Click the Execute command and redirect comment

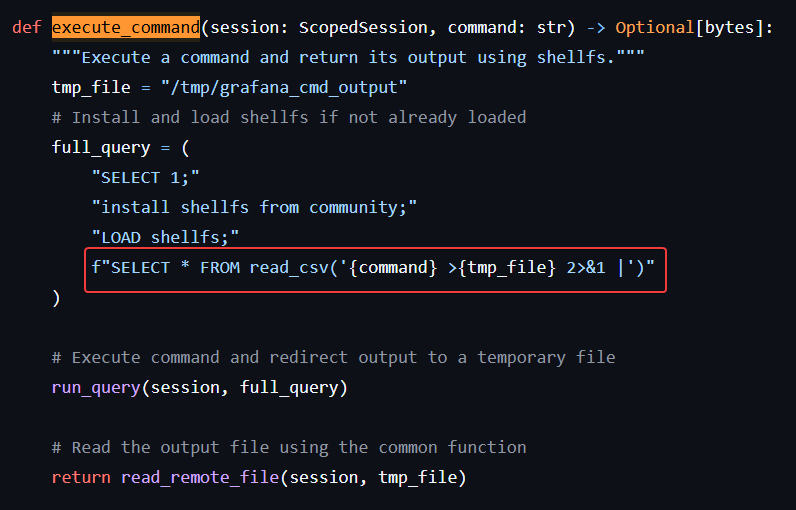click(334, 357)
